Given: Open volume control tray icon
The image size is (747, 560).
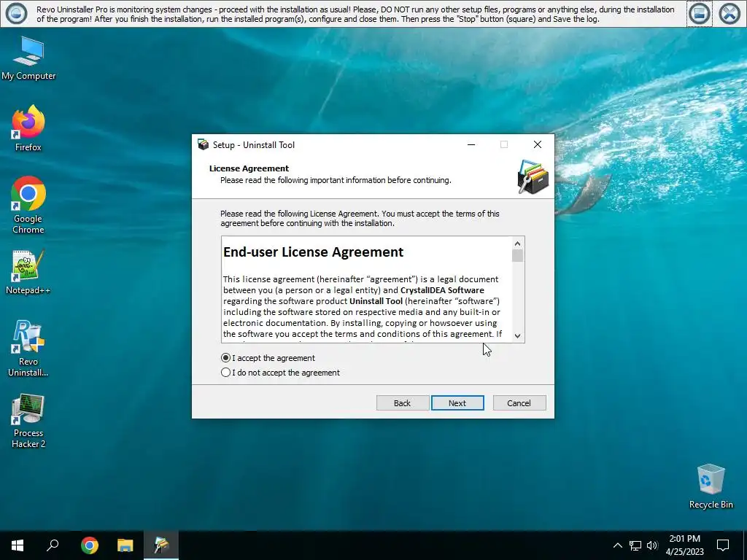Looking at the screenshot, I should click(652, 545).
